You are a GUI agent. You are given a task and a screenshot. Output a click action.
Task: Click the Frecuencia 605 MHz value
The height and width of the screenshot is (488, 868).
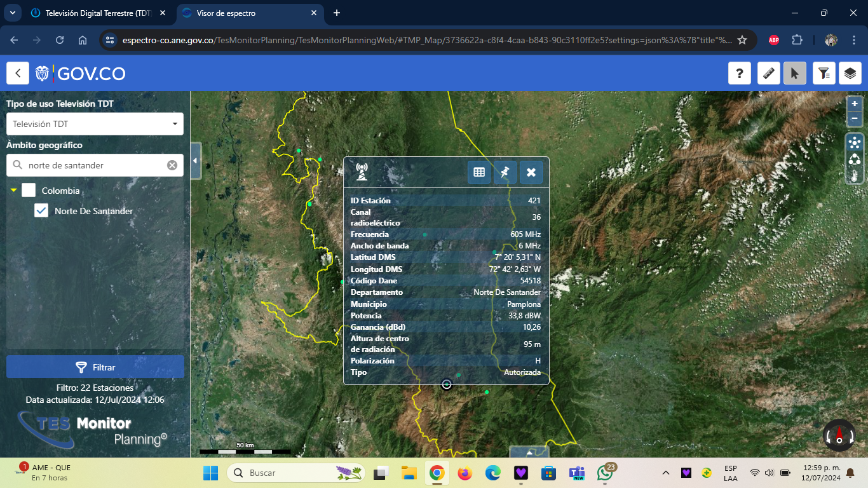(526, 234)
